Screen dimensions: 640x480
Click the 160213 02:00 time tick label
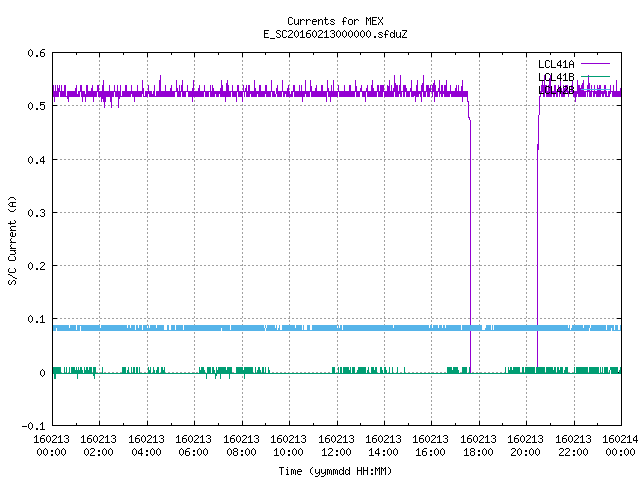click(x=98, y=445)
